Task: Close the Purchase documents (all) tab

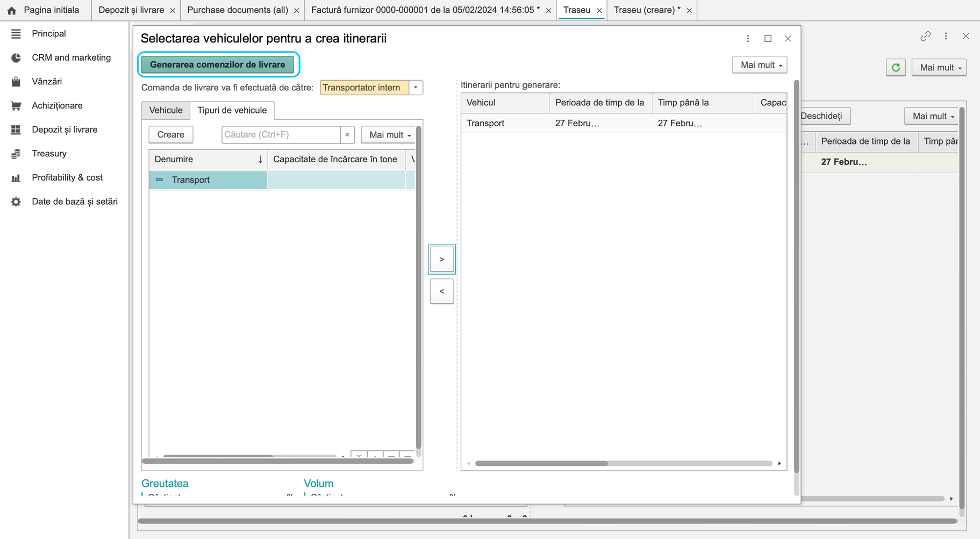Action: (297, 11)
